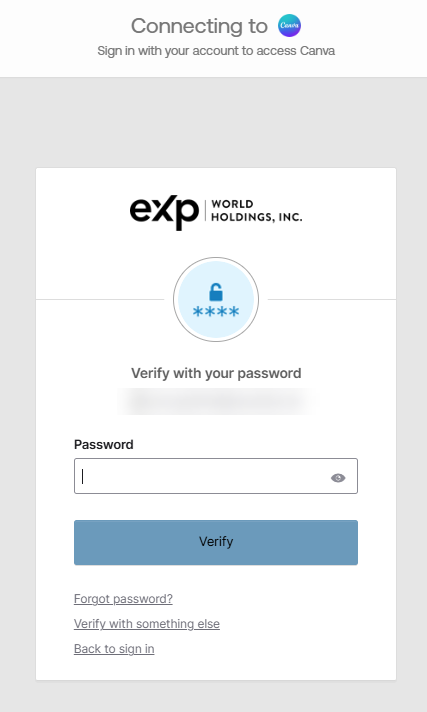Click the 'Verify with your password' heading

[216, 373]
